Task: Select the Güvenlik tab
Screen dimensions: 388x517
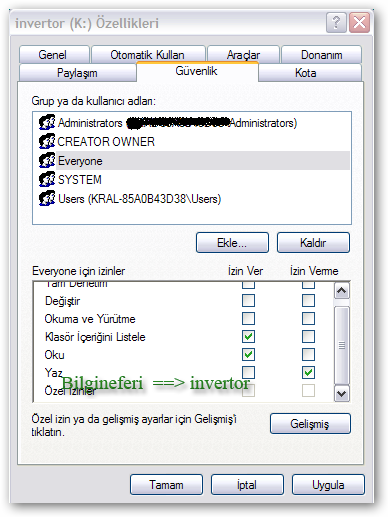Action: click(197, 71)
